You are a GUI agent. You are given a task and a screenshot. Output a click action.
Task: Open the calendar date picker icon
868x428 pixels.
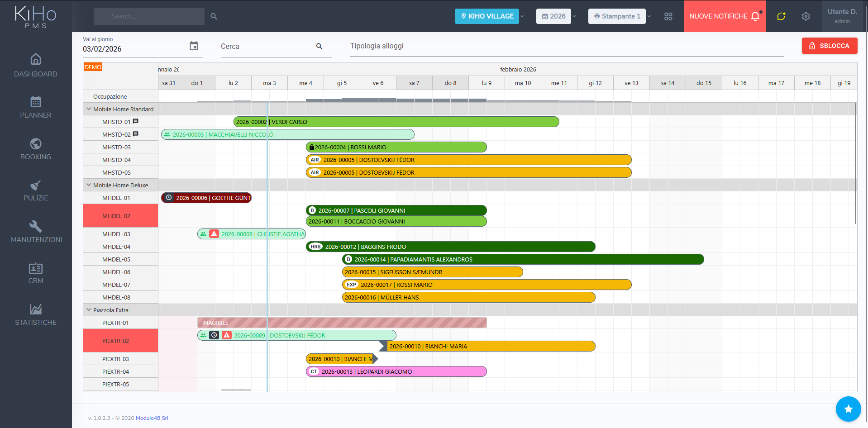click(194, 46)
